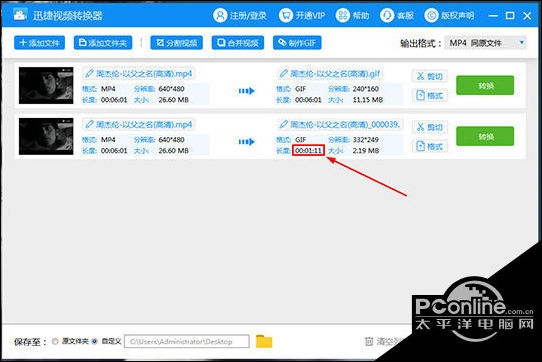Image resolution: width=542 pixels, height=362 pixels.
Task: Select the 自定义 radio button
Action: coord(94,341)
